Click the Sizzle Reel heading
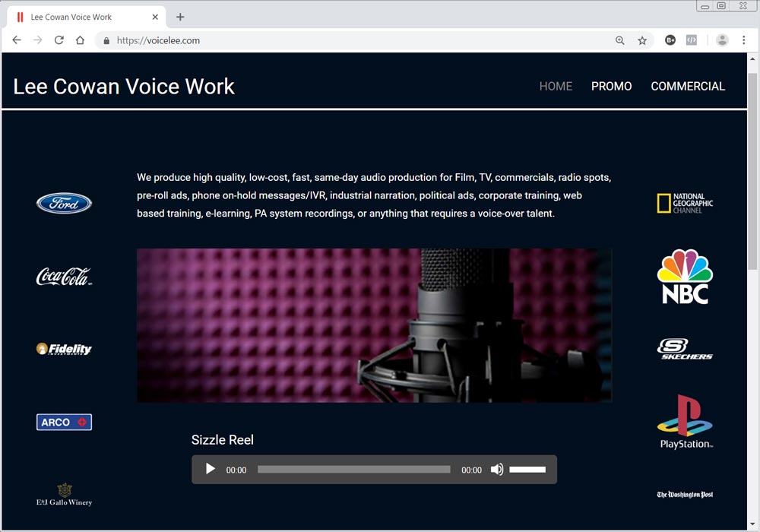Screen dimensions: 760x532 pos(223,440)
